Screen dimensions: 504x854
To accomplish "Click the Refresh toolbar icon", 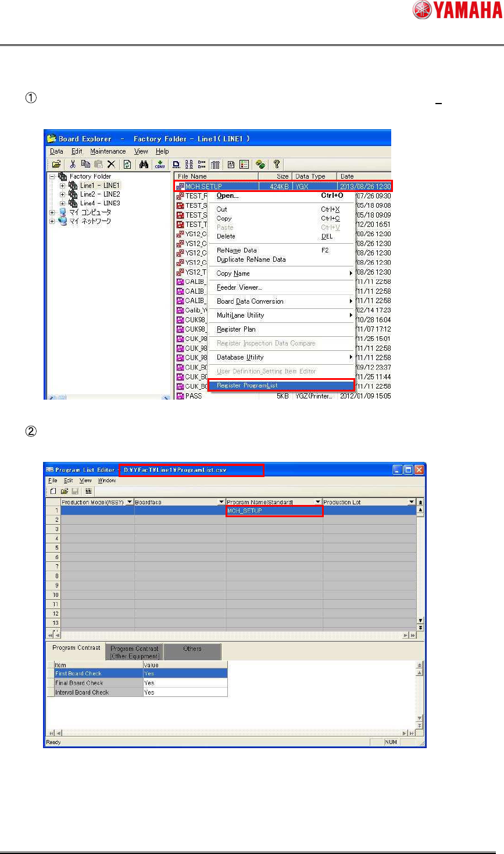I will [x=127, y=165].
